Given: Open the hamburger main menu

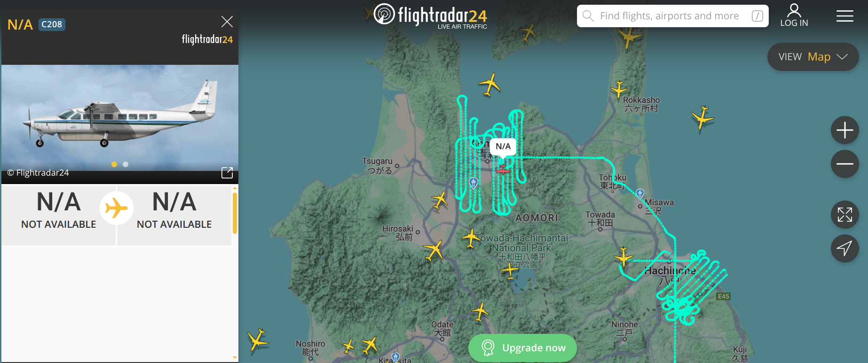Looking at the screenshot, I should [x=844, y=16].
